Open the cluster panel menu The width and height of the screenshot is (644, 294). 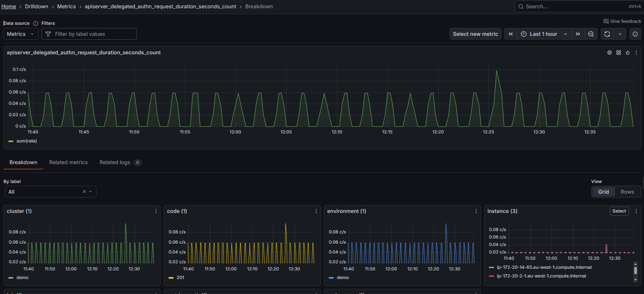click(x=156, y=211)
